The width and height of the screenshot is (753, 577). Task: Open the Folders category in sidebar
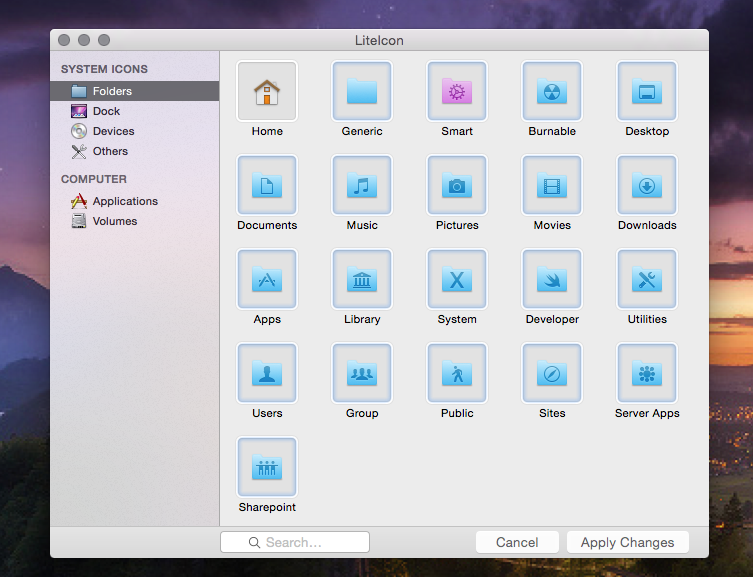(134, 91)
